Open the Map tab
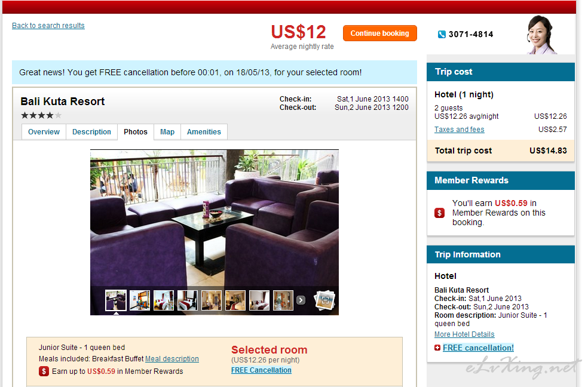This screenshot has height=387, width=588. click(167, 132)
